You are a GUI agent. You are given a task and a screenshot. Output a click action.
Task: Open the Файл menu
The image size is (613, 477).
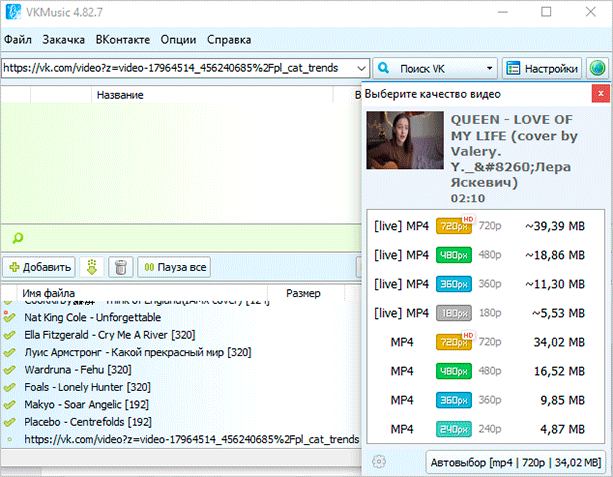(x=18, y=39)
